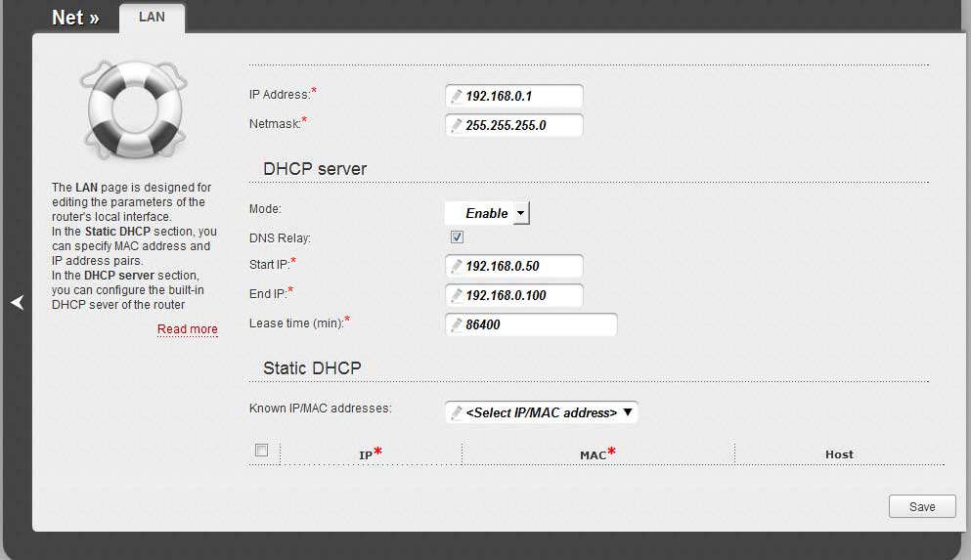971x560 pixels.
Task: Tick the Static DHCP select-all checkbox
Action: 261,450
